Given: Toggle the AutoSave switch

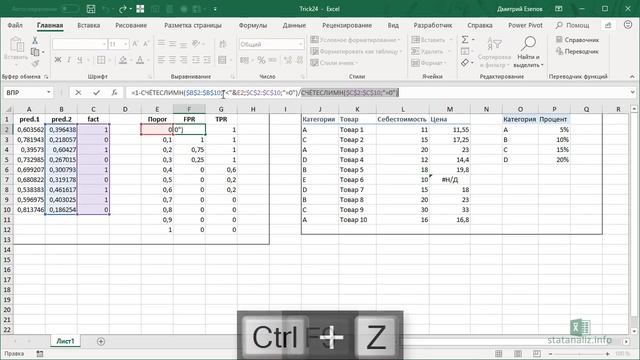Looking at the screenshot, I should 70,9.
